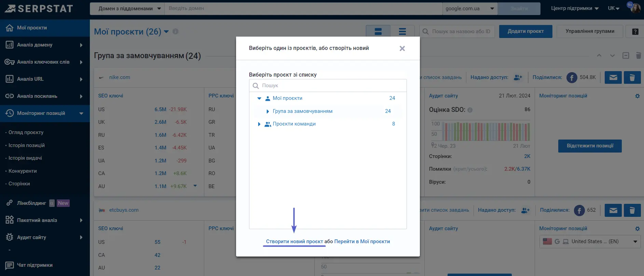644x276 pixels.
Task: Focus the Пошук field in dialog
Action: pyautogui.click(x=328, y=86)
